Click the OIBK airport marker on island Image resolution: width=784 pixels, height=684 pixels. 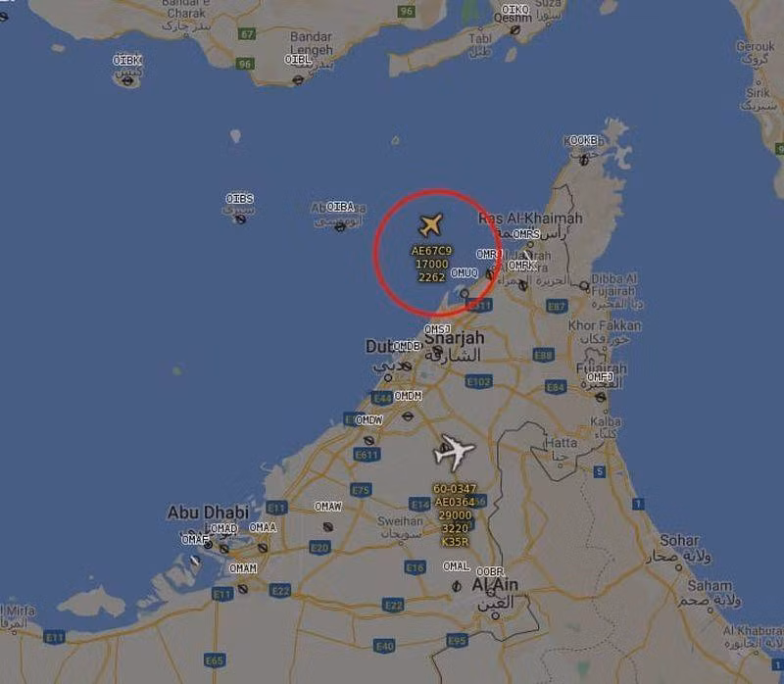coord(128,81)
